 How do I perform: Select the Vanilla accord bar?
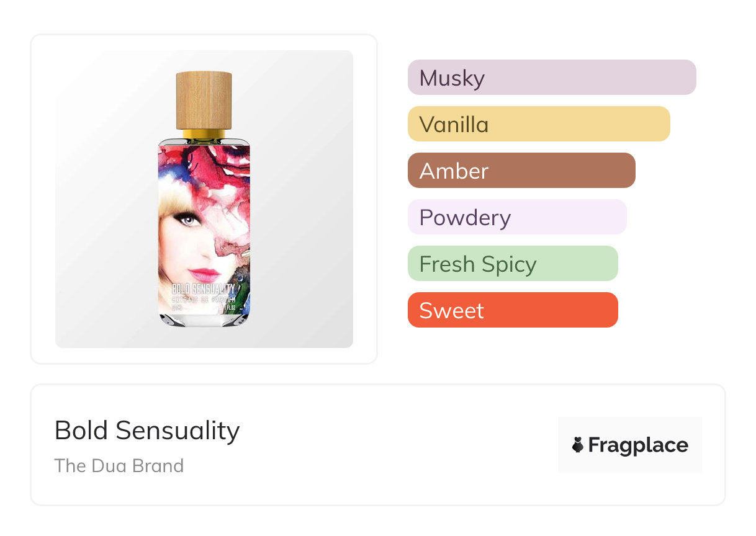(x=538, y=124)
